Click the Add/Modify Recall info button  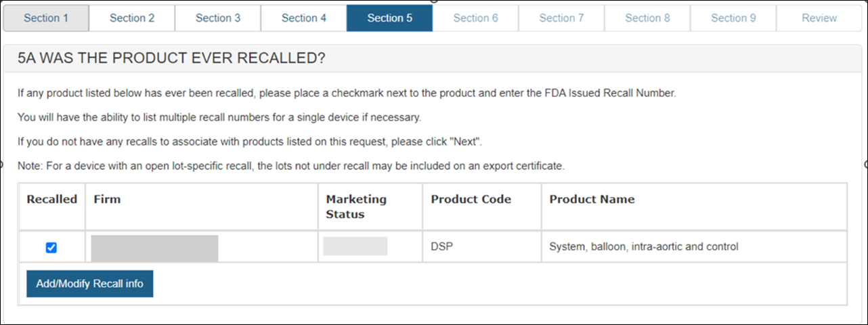pos(90,284)
